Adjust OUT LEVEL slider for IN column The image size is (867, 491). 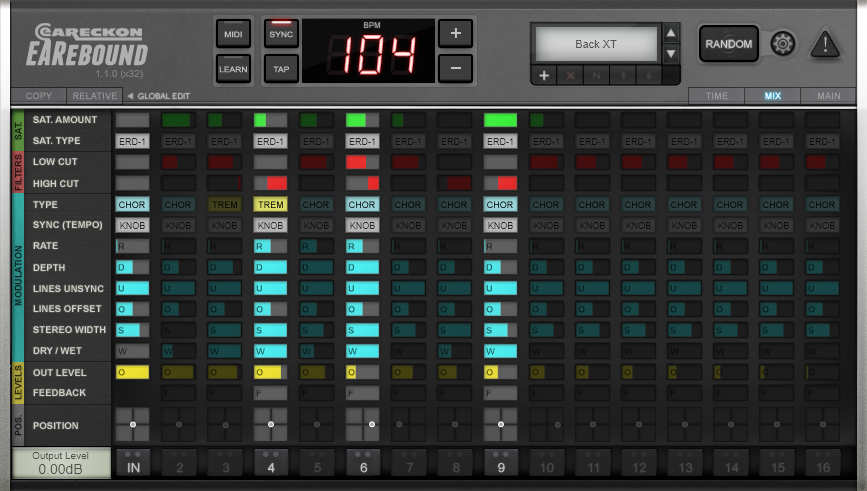point(132,372)
